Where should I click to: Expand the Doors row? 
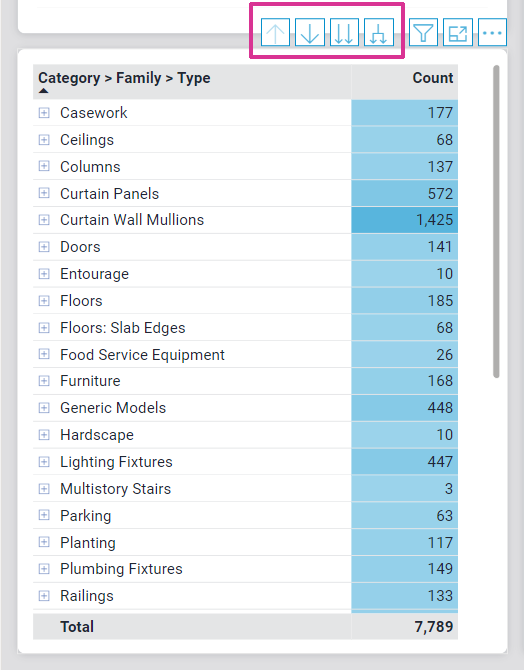click(44, 247)
